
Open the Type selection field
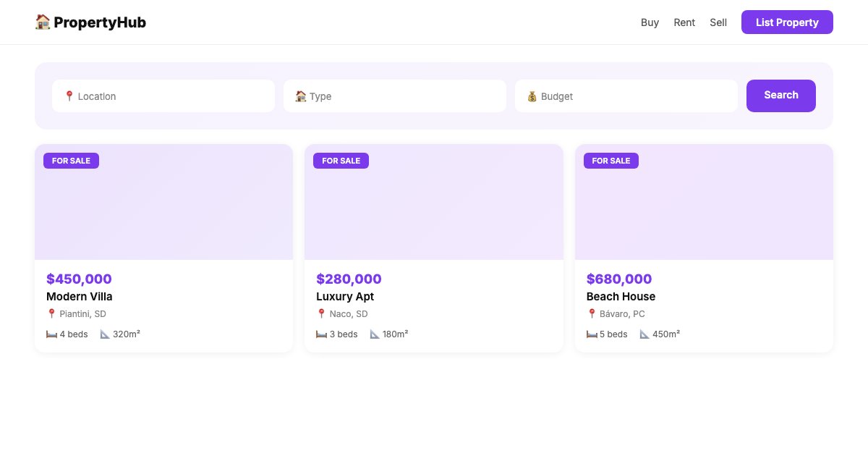(395, 96)
